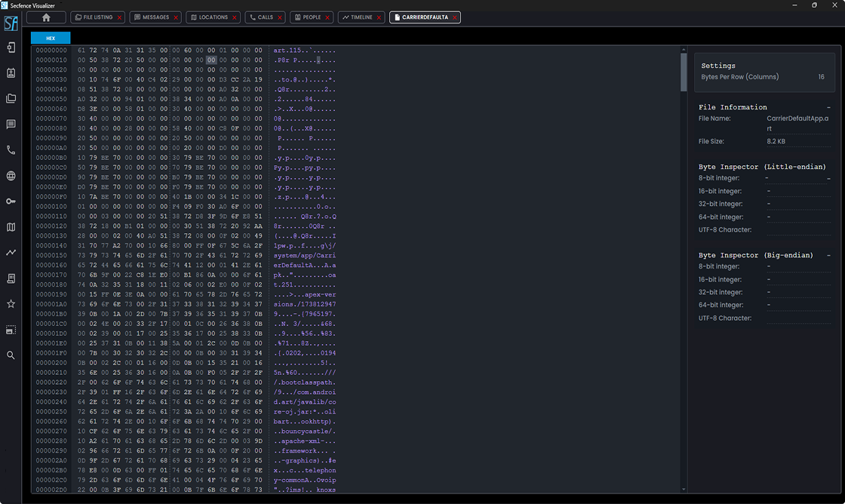
Task: Click ASCII text '/.bootclasspath.'
Action: [x=305, y=383]
